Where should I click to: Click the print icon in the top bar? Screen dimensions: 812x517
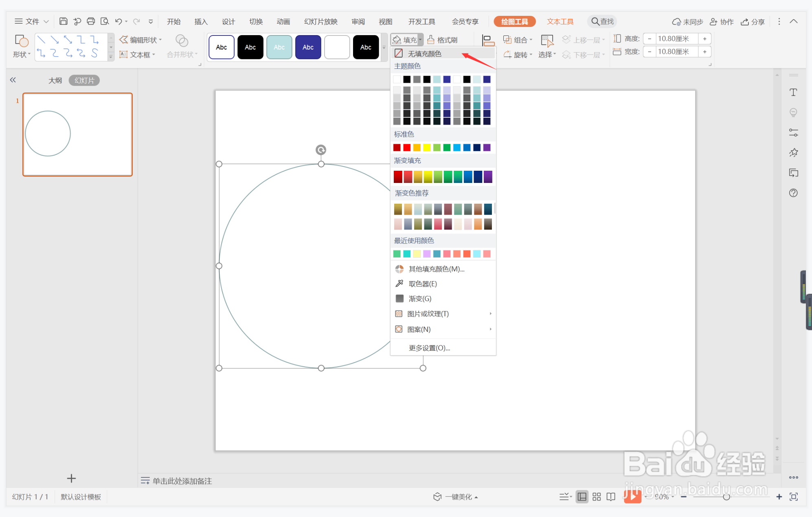click(91, 21)
